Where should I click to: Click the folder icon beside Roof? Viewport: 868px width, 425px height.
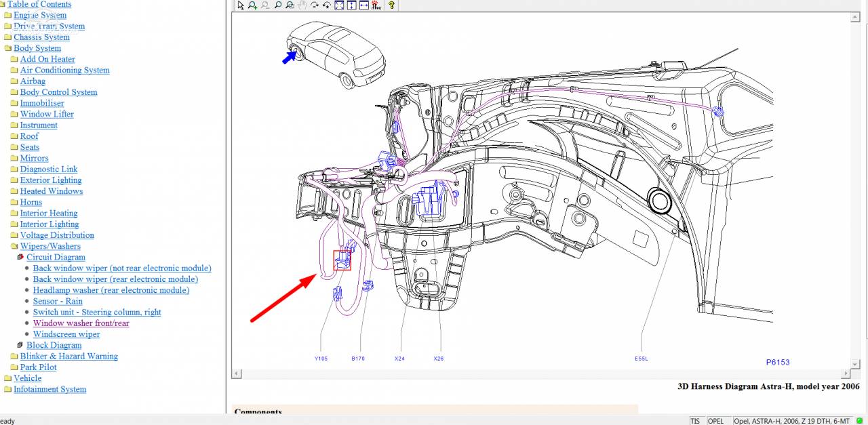click(14, 136)
